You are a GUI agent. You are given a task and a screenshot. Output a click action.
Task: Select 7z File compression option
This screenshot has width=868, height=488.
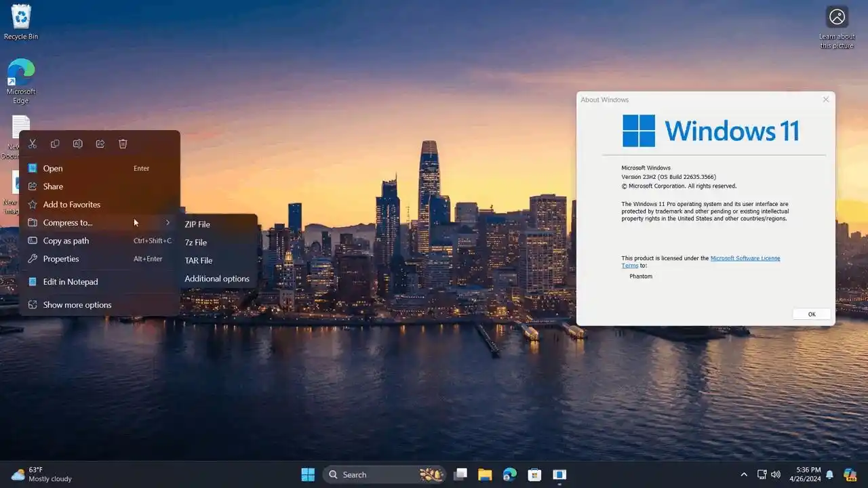(x=218, y=243)
